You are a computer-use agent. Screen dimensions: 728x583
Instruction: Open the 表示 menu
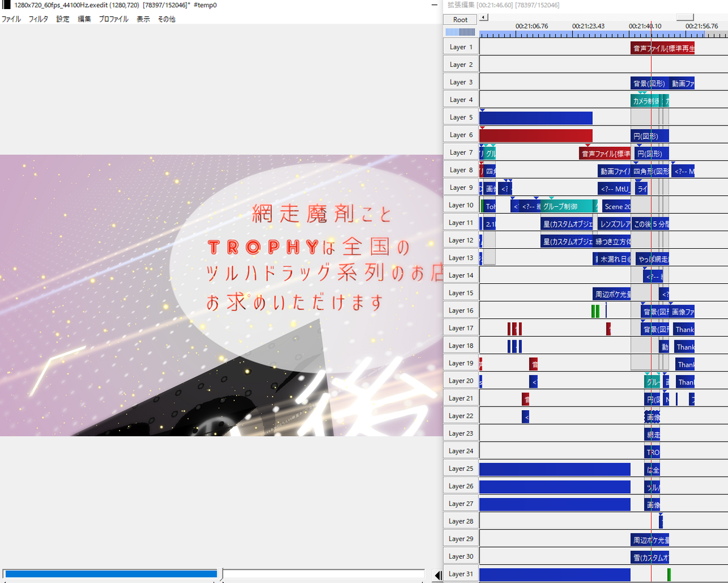(x=143, y=19)
